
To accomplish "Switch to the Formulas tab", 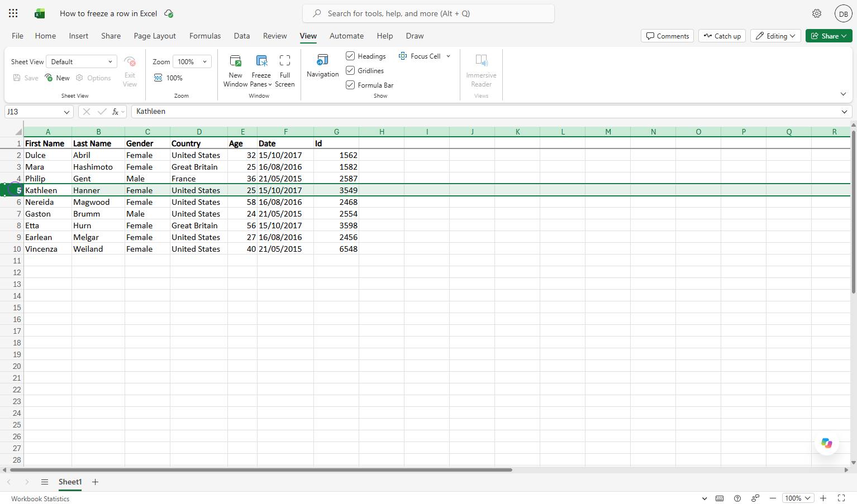I will click(205, 36).
